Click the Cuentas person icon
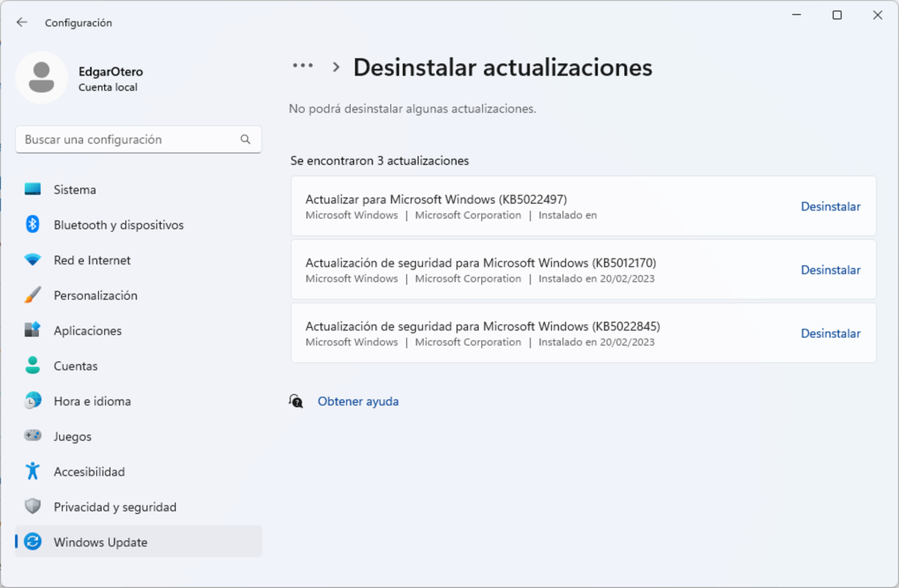The image size is (899, 588). point(32,366)
